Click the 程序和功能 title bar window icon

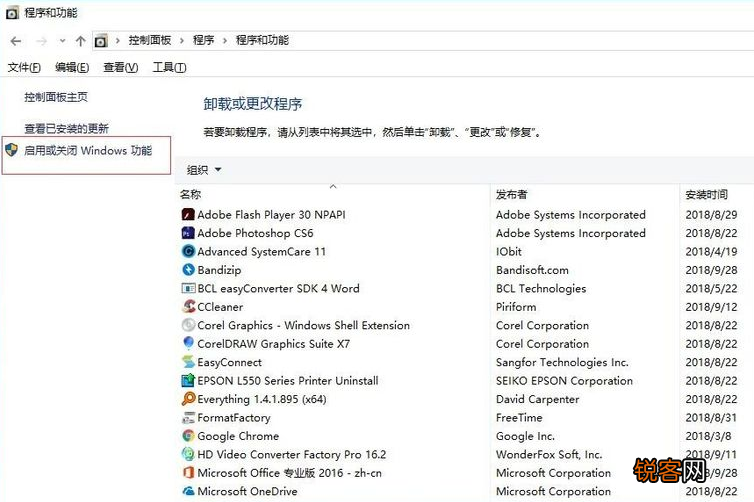coord(12,13)
